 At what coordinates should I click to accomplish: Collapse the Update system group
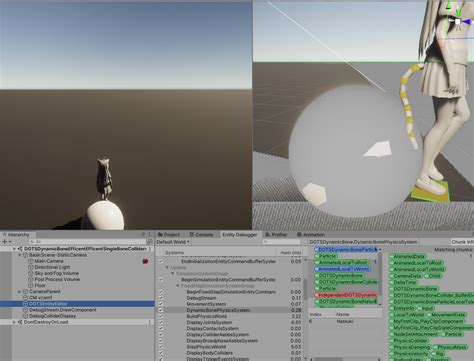pos(167,268)
